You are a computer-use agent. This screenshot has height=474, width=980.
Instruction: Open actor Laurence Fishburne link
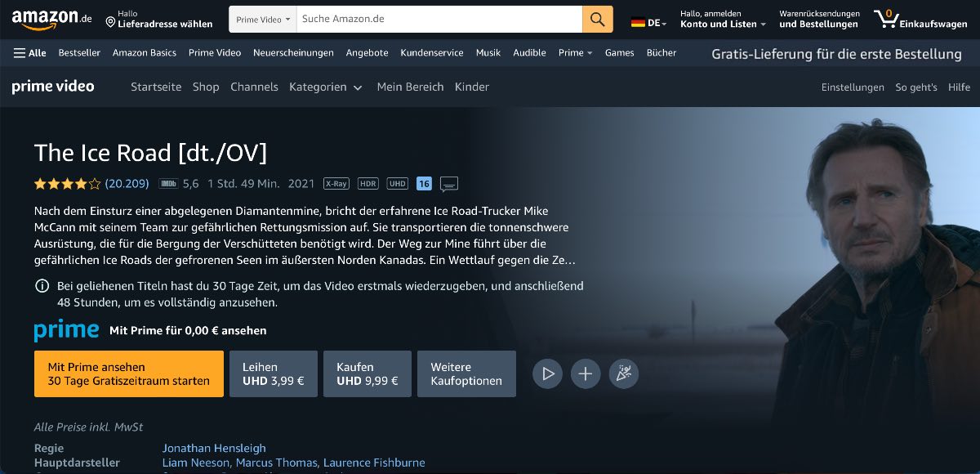(x=375, y=463)
